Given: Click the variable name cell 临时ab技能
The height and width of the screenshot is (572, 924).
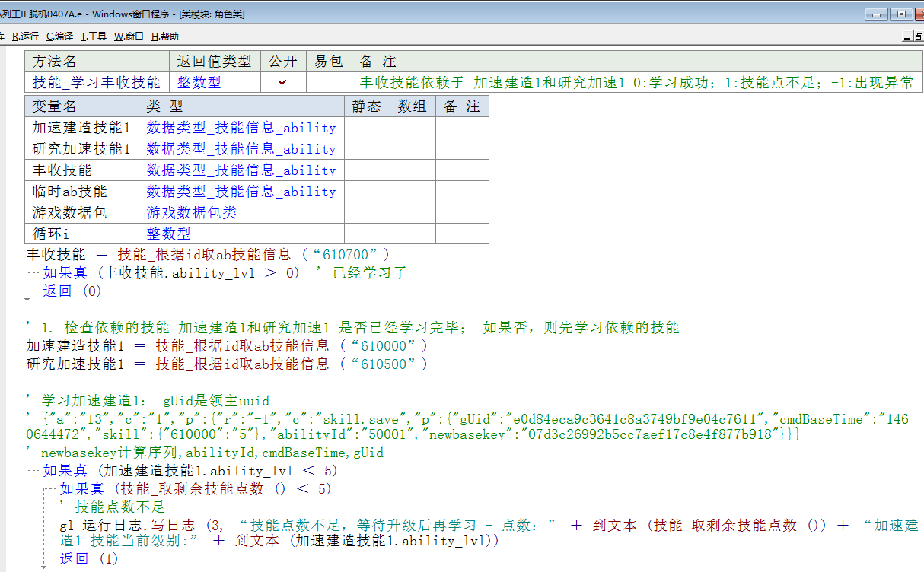Looking at the screenshot, I should [x=69, y=192].
